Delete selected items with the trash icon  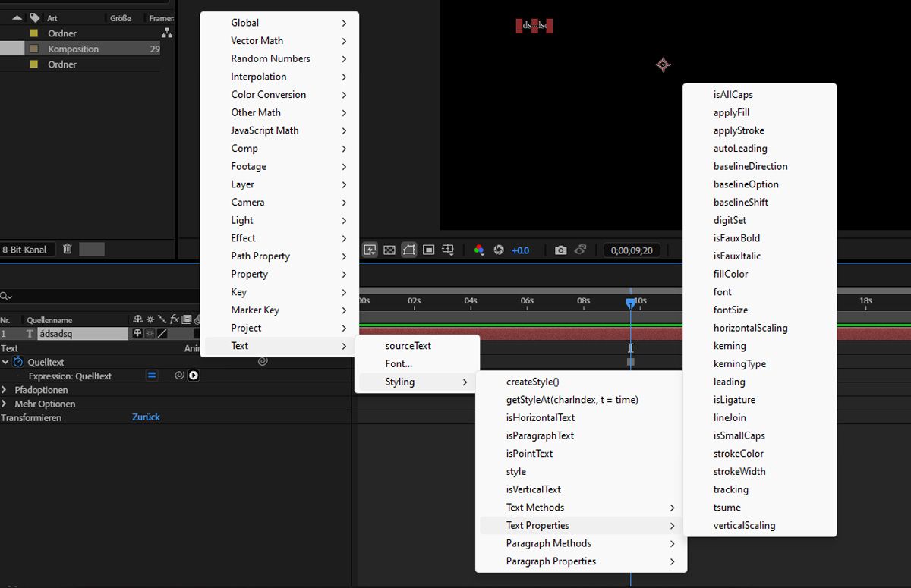coord(68,249)
